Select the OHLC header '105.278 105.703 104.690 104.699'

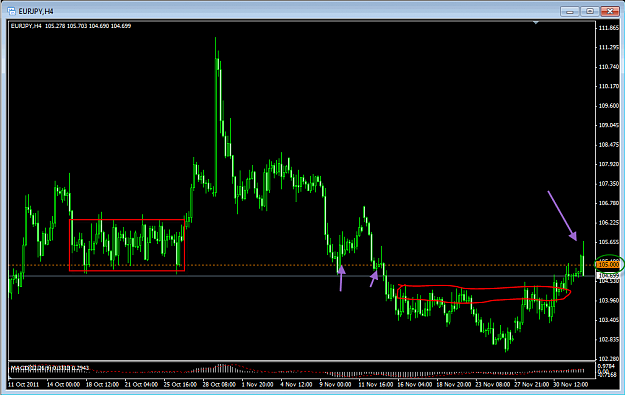(x=88, y=26)
